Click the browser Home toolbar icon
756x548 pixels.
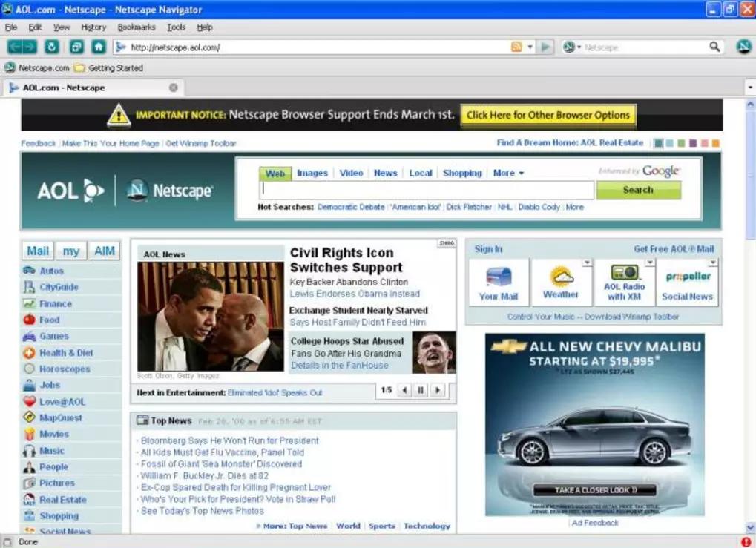click(99, 47)
